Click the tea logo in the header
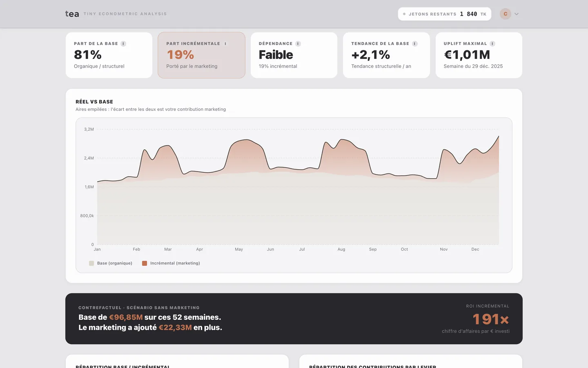Screen dimensions: 588x368 coord(72,14)
